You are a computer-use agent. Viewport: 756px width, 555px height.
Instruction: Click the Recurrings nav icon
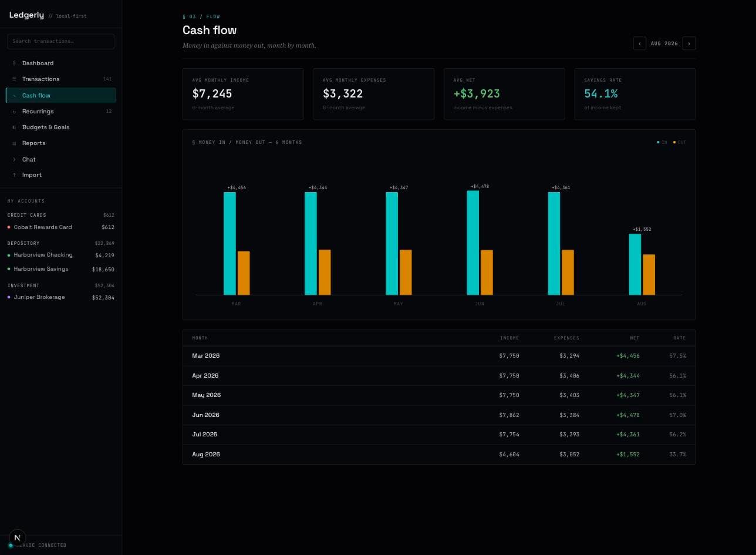(14, 111)
